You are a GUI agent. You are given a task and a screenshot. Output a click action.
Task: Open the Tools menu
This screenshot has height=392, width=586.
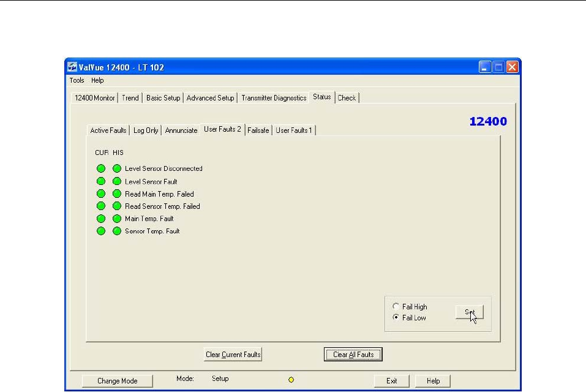point(77,80)
